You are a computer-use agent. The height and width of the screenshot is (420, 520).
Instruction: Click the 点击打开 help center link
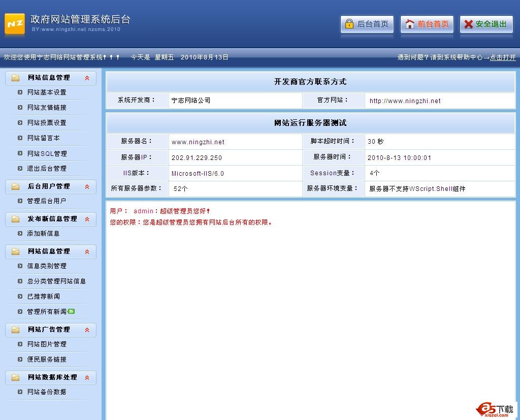point(503,57)
